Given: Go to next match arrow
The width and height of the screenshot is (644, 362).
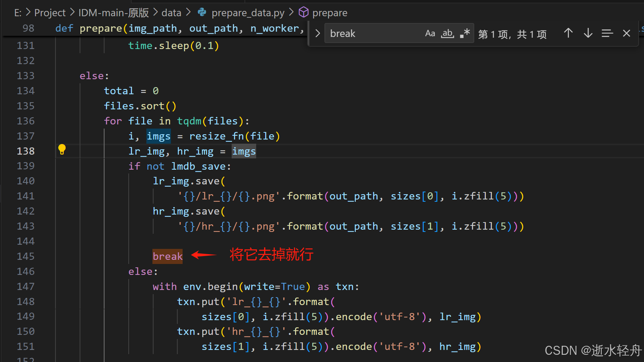Looking at the screenshot, I should pyautogui.click(x=588, y=34).
